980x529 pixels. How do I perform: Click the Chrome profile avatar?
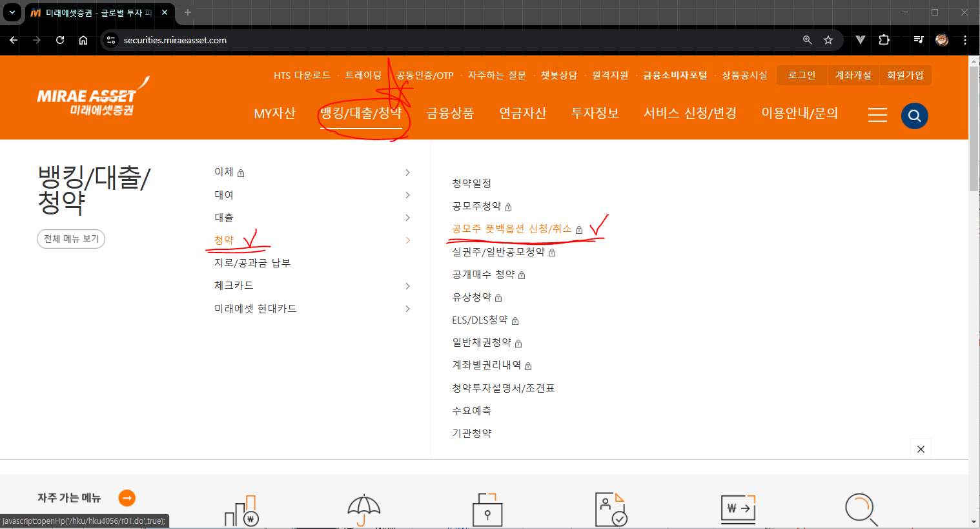pos(942,40)
